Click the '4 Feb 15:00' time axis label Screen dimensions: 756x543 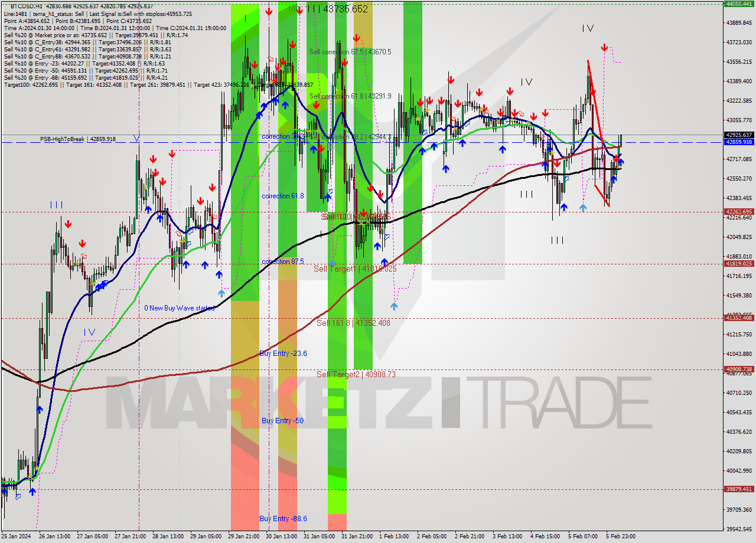545,537
